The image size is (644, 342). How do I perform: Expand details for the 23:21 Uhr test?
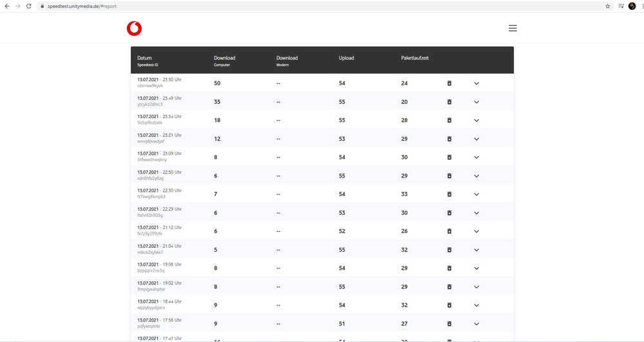click(x=476, y=139)
